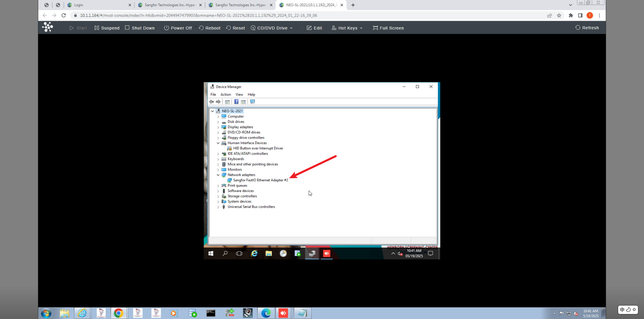Open the CD/DVD Drive dropdown
644x319 pixels.
[272, 28]
